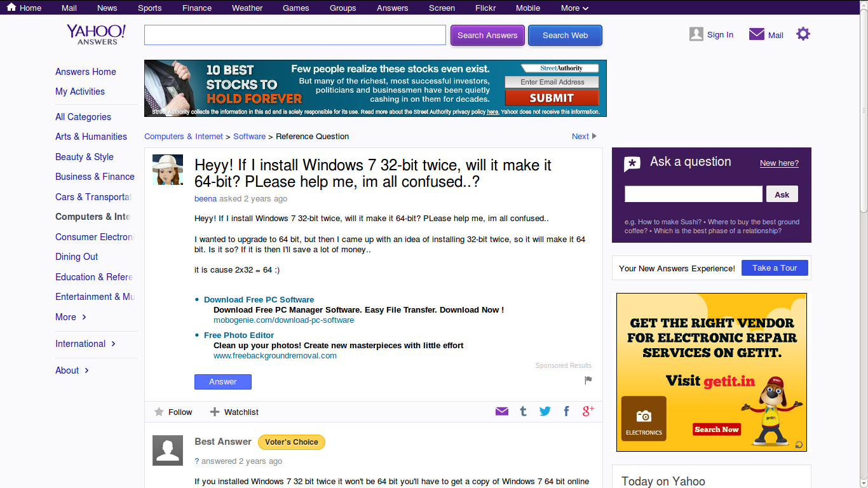The width and height of the screenshot is (868, 488).
Task: Click the Search Web button
Action: (565, 35)
